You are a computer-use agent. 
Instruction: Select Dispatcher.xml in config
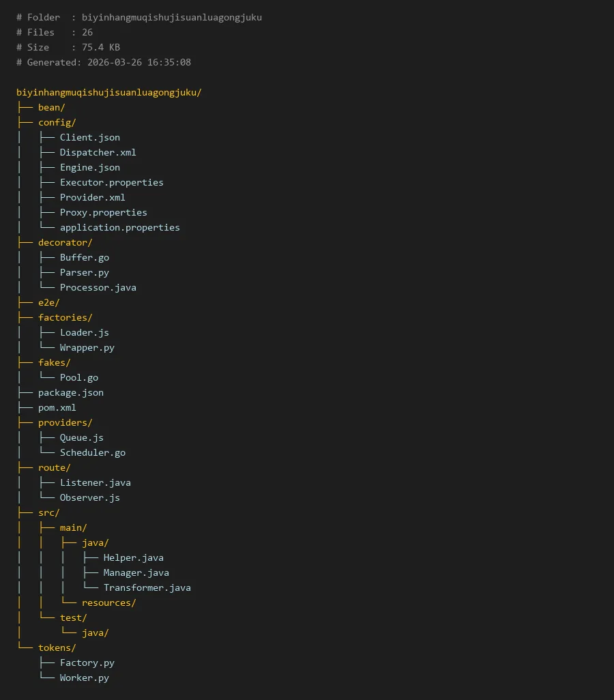coord(98,152)
